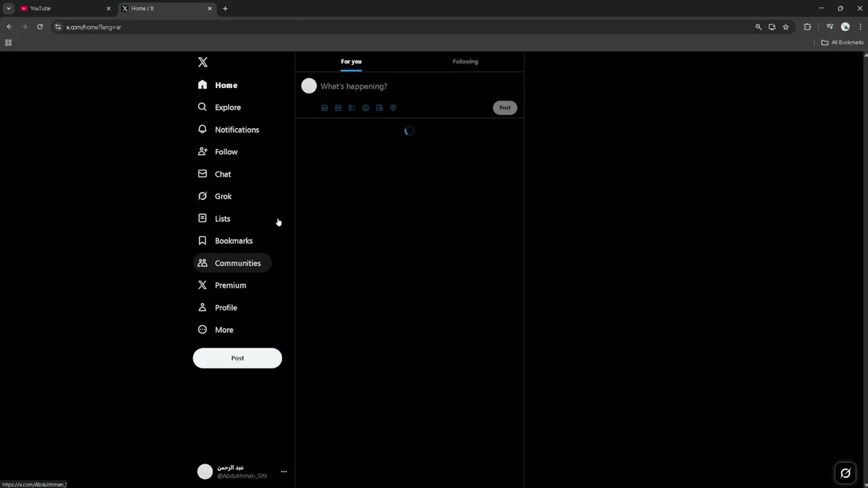
Task: Open Premium in the sidebar
Action: tap(222, 285)
